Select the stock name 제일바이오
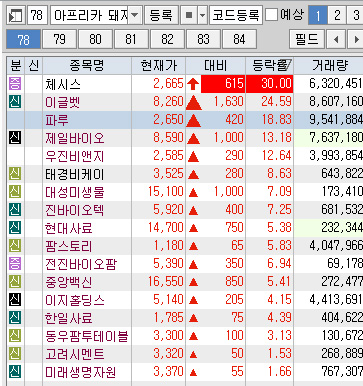The width and height of the screenshot is (363, 386). pos(75,138)
